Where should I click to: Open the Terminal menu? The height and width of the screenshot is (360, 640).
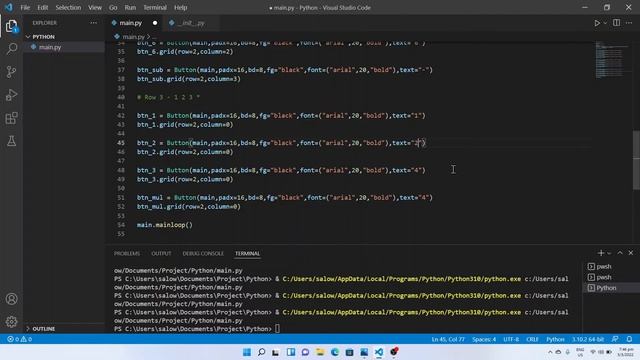(155, 7)
